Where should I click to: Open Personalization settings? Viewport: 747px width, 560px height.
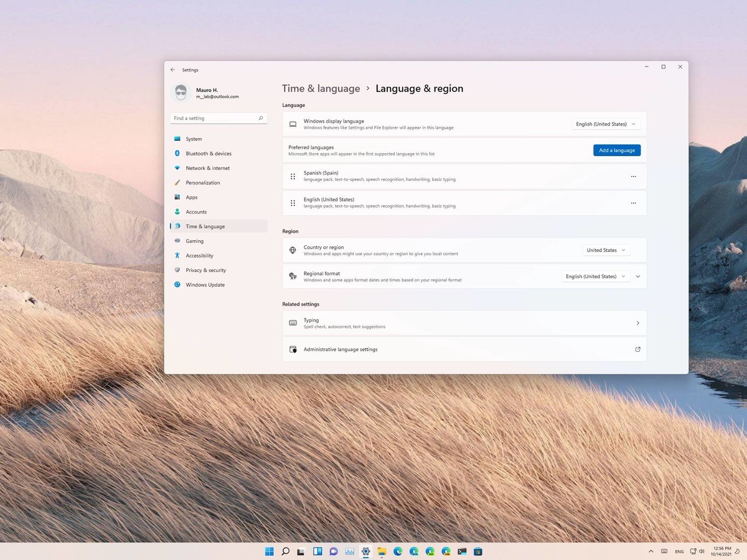tap(218, 183)
